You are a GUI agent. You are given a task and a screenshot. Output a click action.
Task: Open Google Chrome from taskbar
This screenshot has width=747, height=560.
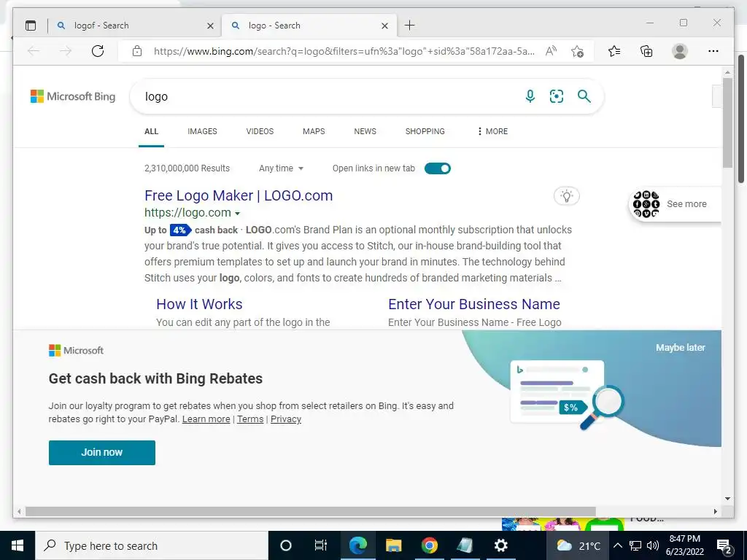click(429, 545)
